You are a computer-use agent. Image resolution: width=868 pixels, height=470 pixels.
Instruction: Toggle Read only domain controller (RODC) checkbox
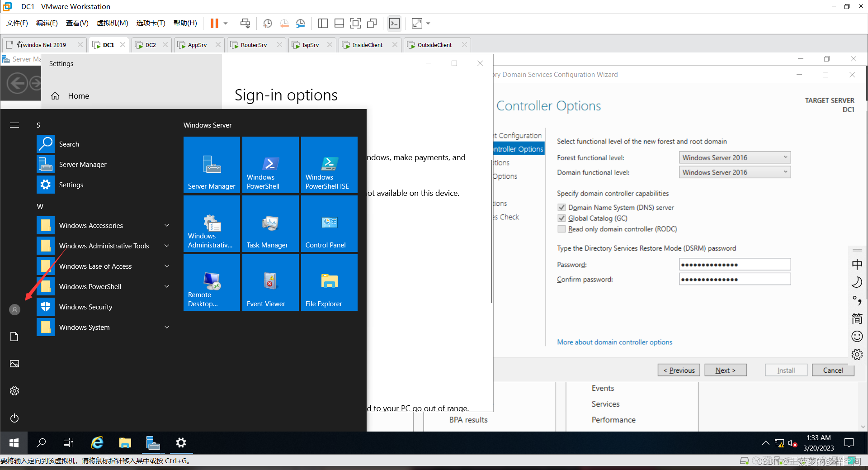coord(561,229)
